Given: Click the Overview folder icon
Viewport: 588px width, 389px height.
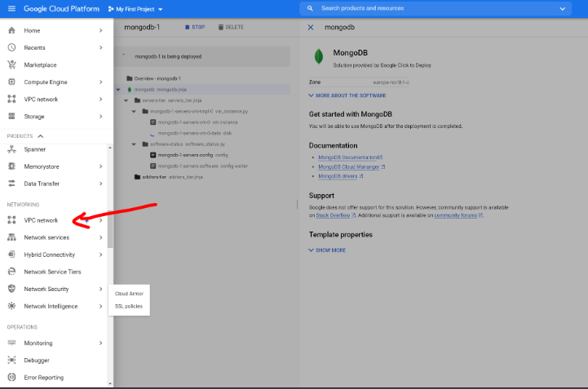Looking at the screenshot, I should tap(130, 78).
